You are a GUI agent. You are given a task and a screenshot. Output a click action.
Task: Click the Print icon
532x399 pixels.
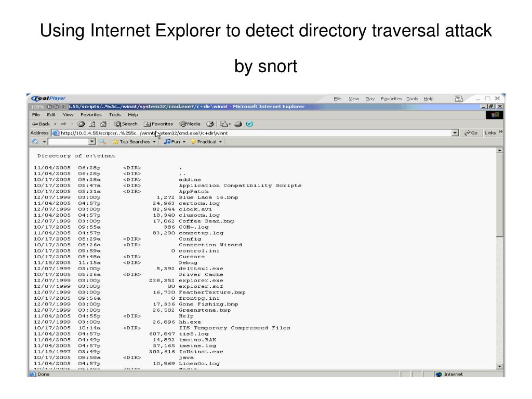(x=238, y=124)
